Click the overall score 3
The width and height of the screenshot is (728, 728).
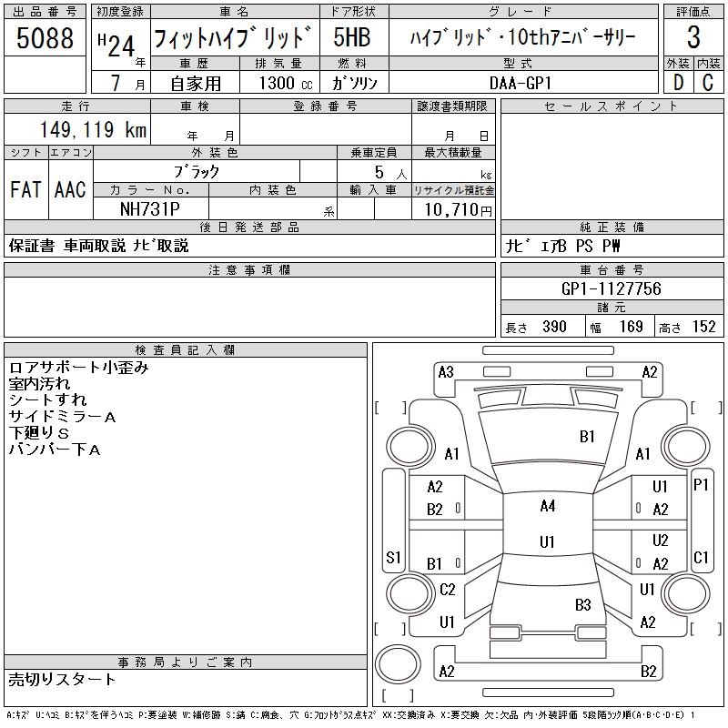(693, 37)
